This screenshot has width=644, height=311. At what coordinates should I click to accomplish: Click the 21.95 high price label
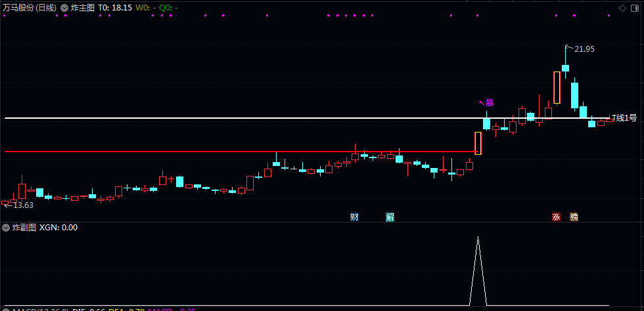coord(584,49)
